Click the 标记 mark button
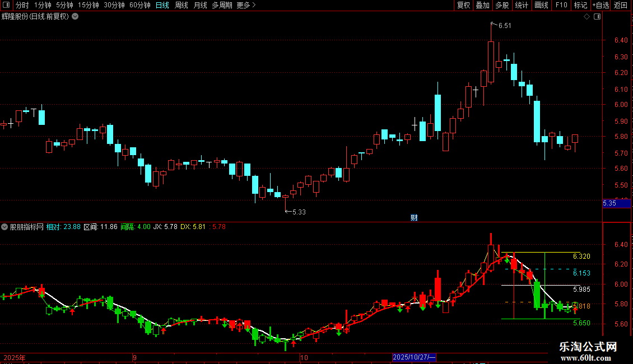Image resolution: width=633 pixels, height=364 pixels. coord(580,5)
